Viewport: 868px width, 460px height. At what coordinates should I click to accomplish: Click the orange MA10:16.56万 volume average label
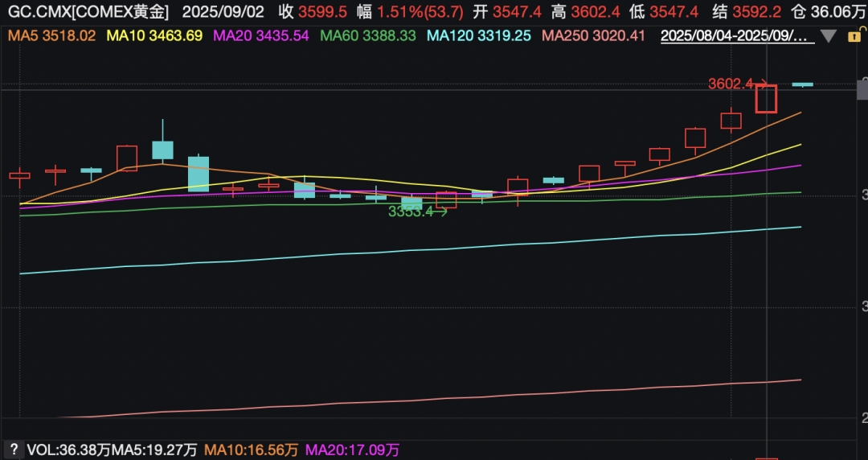[252, 450]
